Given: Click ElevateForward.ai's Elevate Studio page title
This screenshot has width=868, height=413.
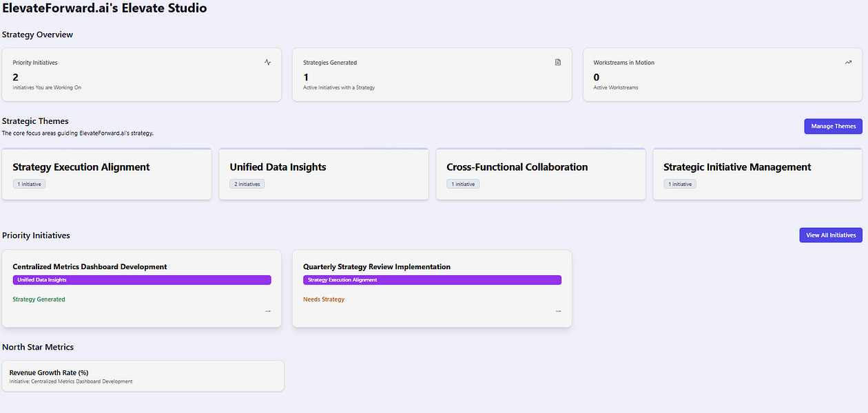Looking at the screenshot, I should 104,8.
